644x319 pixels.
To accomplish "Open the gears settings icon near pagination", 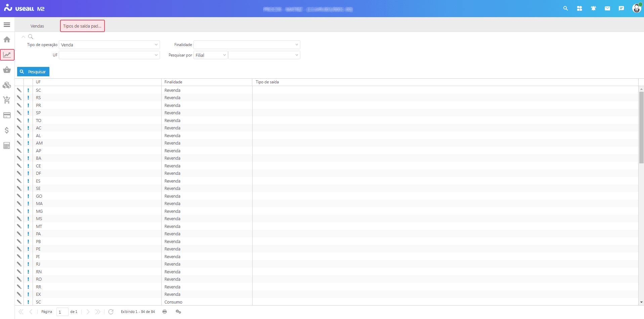I will (178, 312).
